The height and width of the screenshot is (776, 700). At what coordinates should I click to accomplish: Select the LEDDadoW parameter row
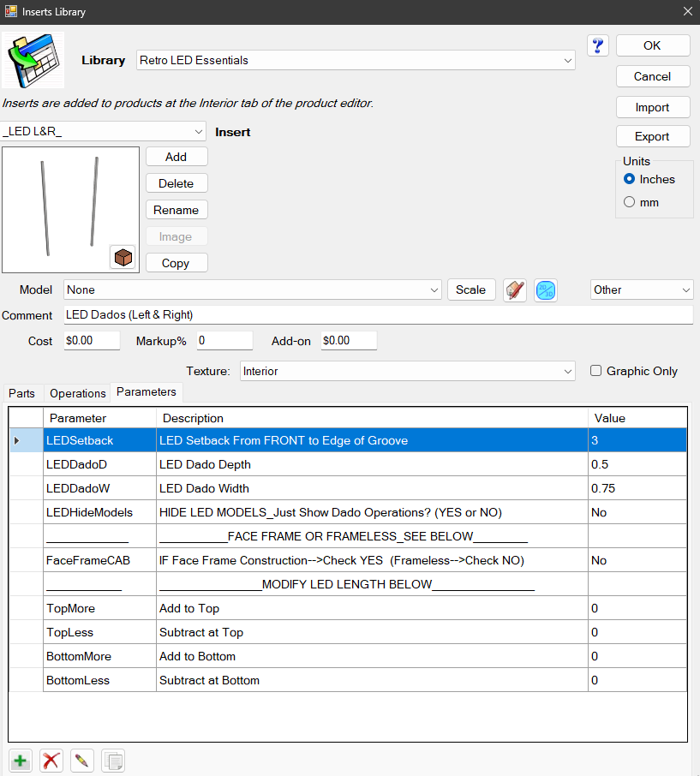click(x=76, y=488)
